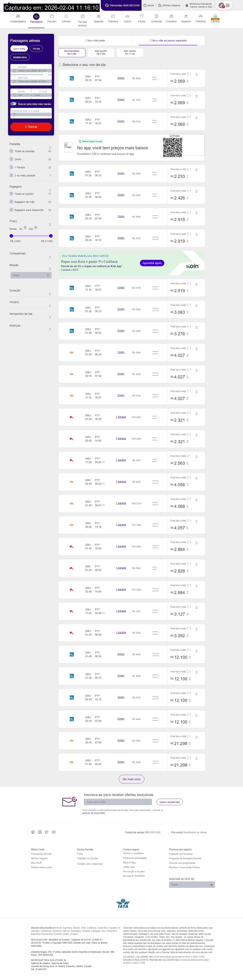Viewport: 243px width, 980px height.
Task: Click the right price slider handle
Action: click(51, 236)
